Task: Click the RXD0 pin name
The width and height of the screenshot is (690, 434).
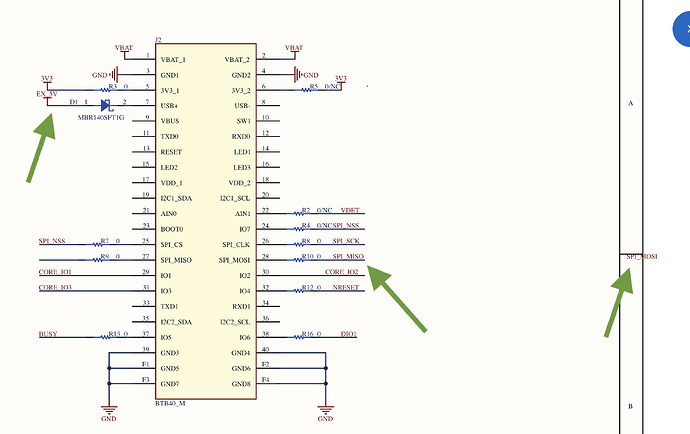Action: (x=241, y=136)
